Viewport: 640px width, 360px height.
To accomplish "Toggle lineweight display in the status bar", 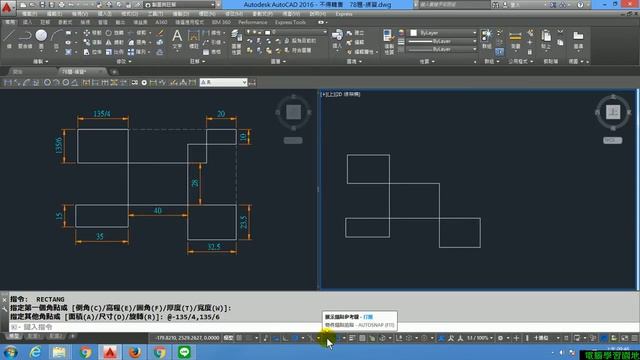I will 351,338.
